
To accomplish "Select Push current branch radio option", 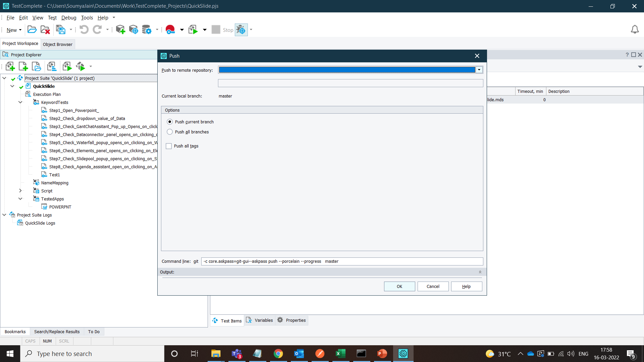I will click(x=170, y=122).
